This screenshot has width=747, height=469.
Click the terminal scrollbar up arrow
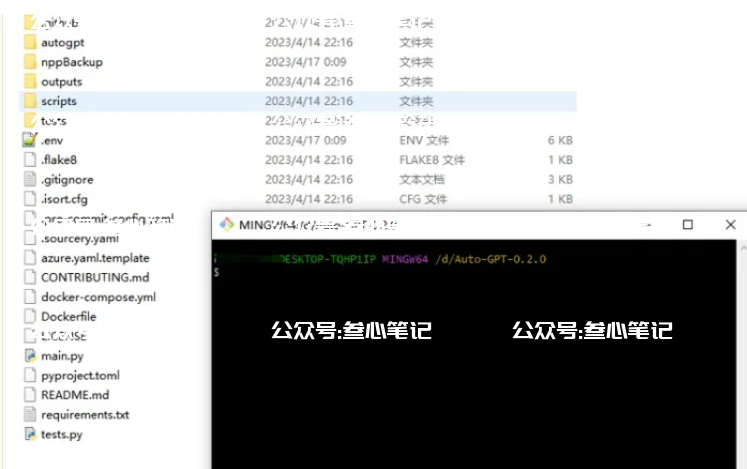[x=743, y=248]
